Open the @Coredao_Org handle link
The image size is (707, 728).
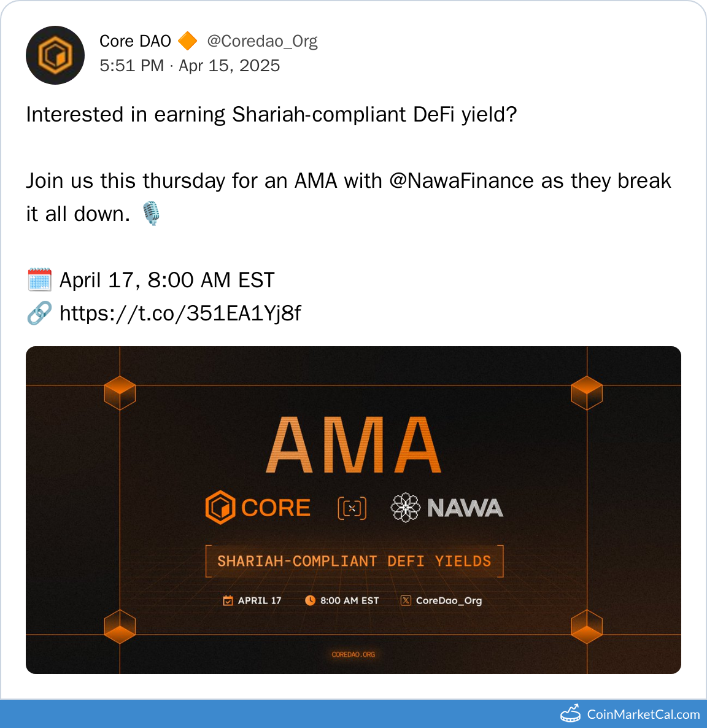(262, 41)
